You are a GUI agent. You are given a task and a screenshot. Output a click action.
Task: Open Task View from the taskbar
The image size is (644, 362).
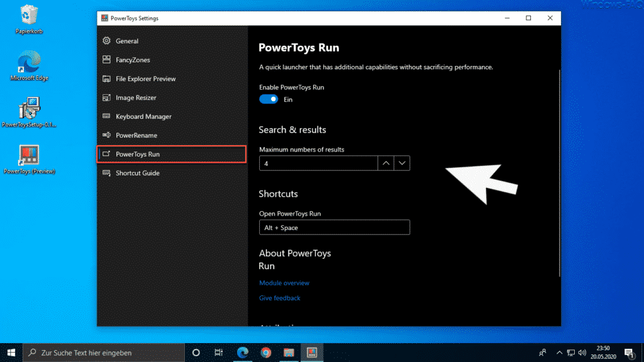click(x=218, y=353)
